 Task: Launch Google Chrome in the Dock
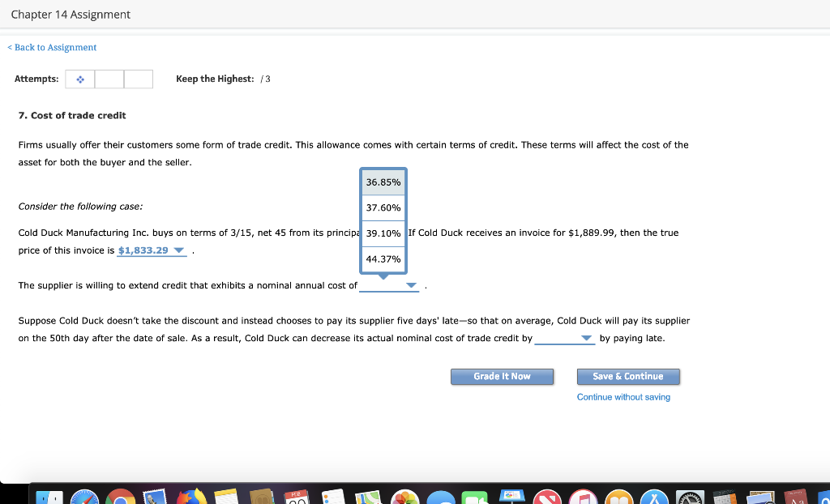(x=122, y=494)
